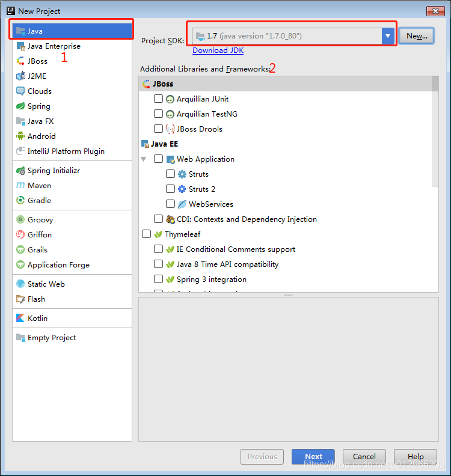Enable the Thymeleaf checkbox
451x476 pixels.
(146, 234)
